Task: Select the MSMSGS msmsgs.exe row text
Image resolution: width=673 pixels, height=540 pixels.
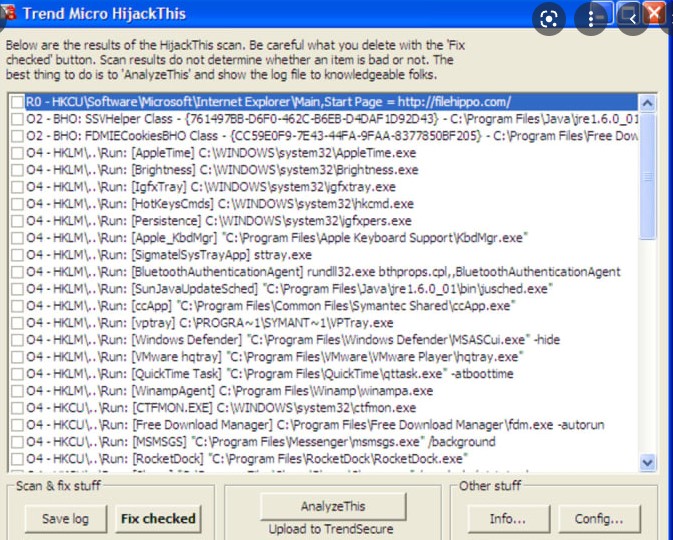Action: click(261, 442)
